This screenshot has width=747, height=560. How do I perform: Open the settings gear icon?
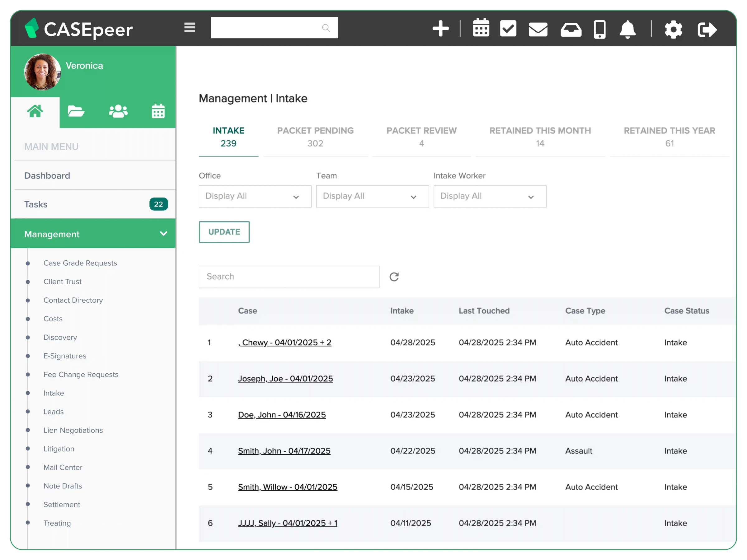[x=674, y=29]
